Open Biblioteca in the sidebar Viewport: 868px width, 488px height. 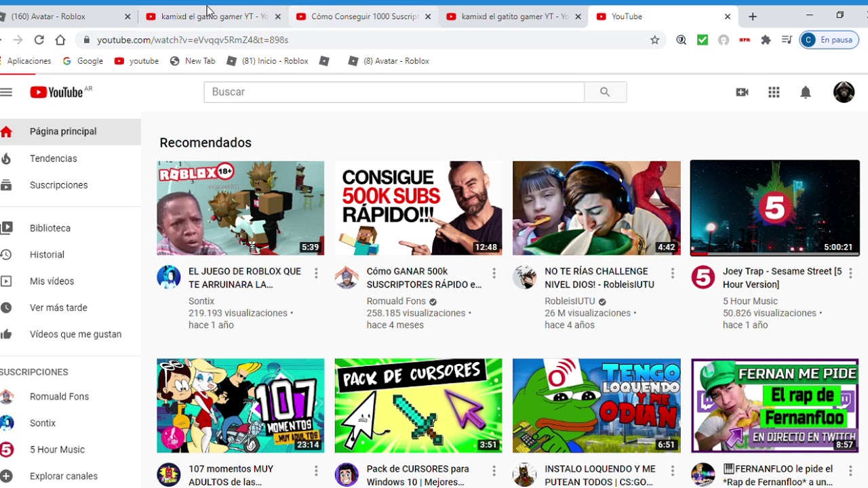[x=71, y=228]
